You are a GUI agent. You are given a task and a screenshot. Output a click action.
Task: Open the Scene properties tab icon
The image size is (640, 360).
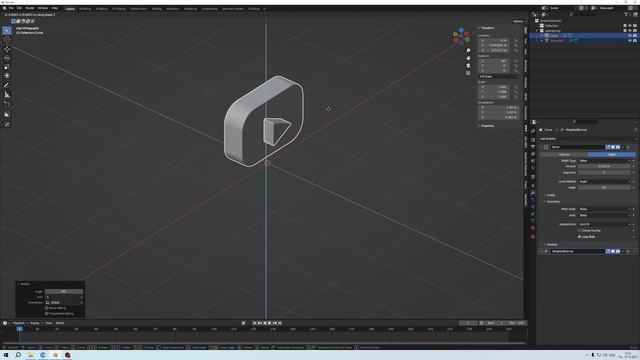point(533,161)
